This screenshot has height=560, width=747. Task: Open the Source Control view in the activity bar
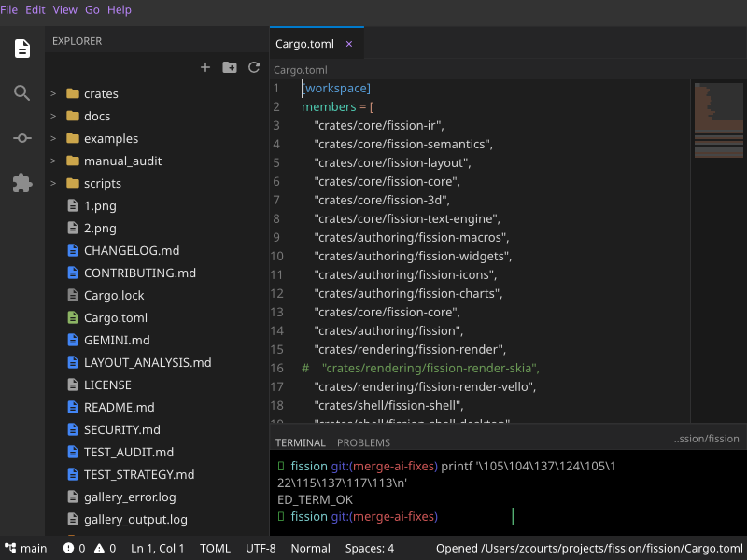click(x=21, y=138)
